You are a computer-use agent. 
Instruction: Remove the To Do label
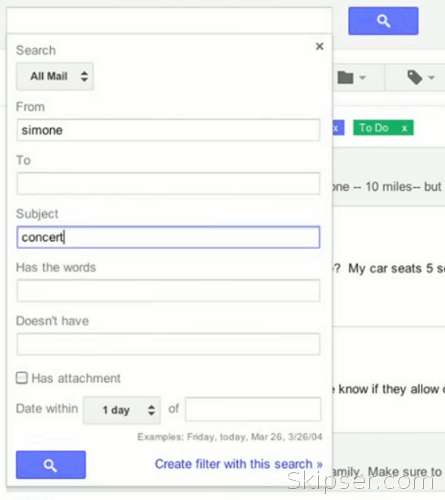(404, 128)
